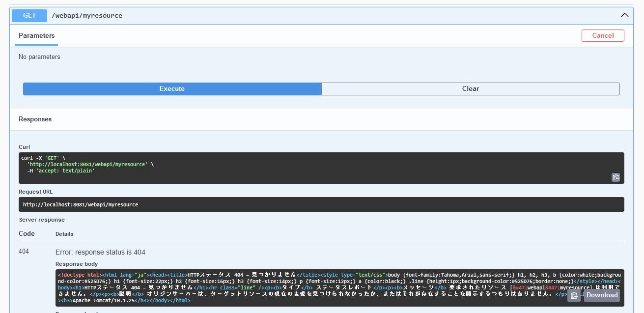Collapse the GET /webapi/myresource operation chevron
644x313 pixels.
tap(624, 15)
